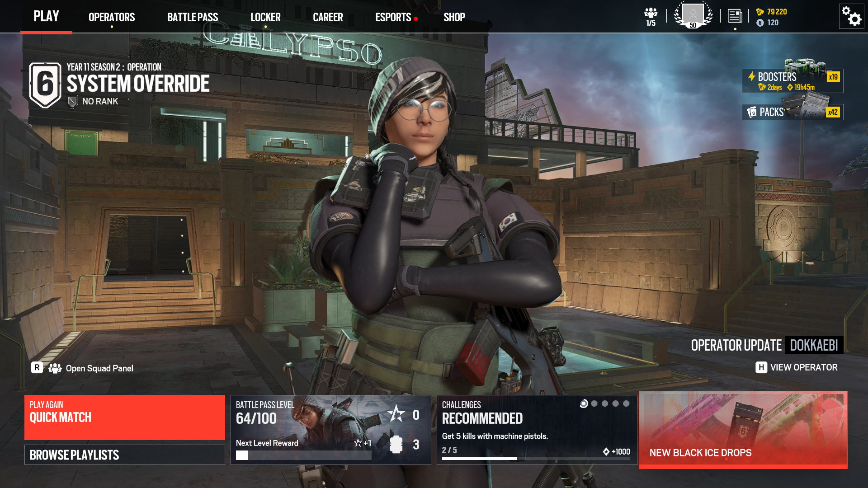The height and width of the screenshot is (488, 868).
Task: Click the squad group icon beside Open Squad Panel
Action: [x=55, y=368]
